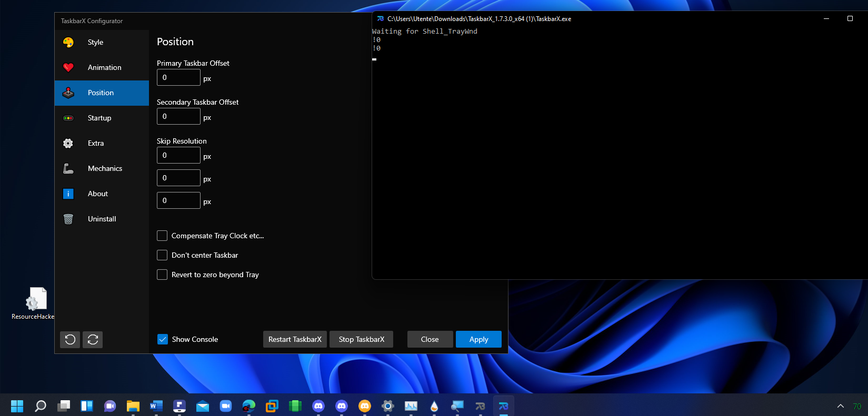Maximize the TaskbarX console window
This screenshot has width=868, height=416.
tap(850, 18)
